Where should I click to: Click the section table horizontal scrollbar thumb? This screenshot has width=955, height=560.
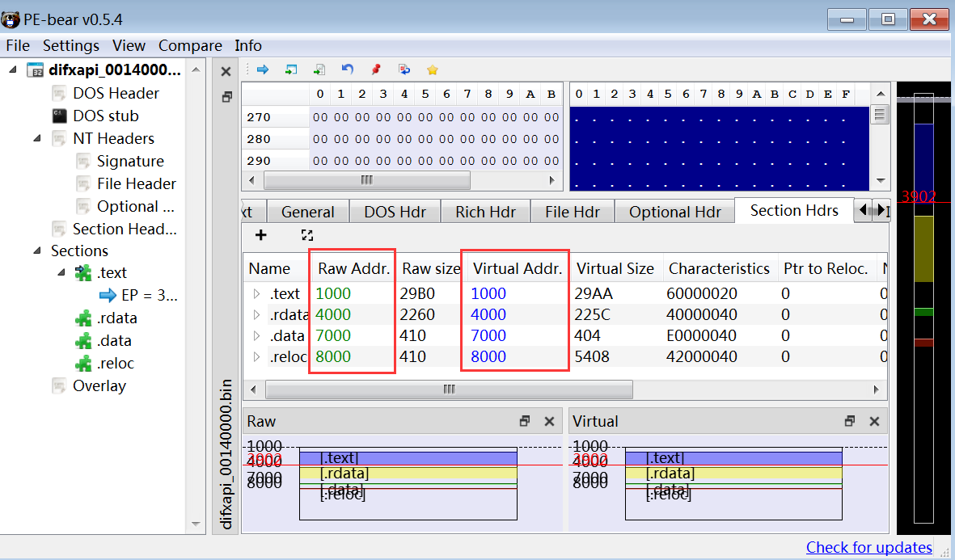[x=449, y=389]
